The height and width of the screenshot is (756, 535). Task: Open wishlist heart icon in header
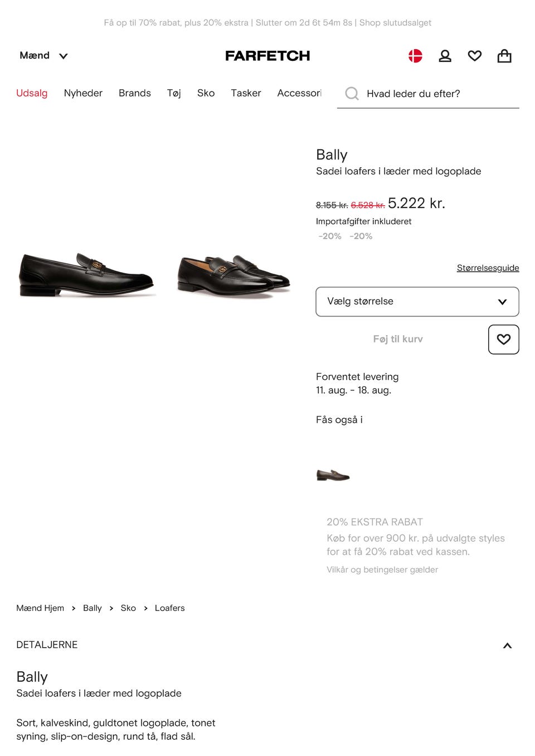coord(475,56)
